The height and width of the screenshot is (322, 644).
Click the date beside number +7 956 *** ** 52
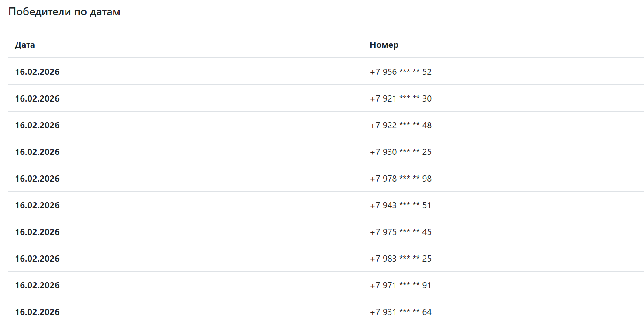click(37, 72)
